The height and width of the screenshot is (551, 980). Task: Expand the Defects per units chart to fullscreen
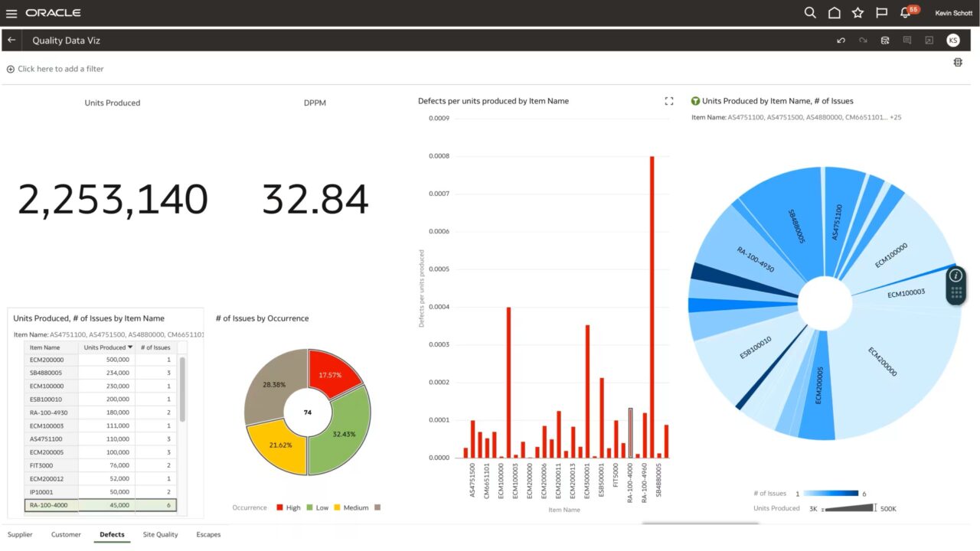(668, 100)
